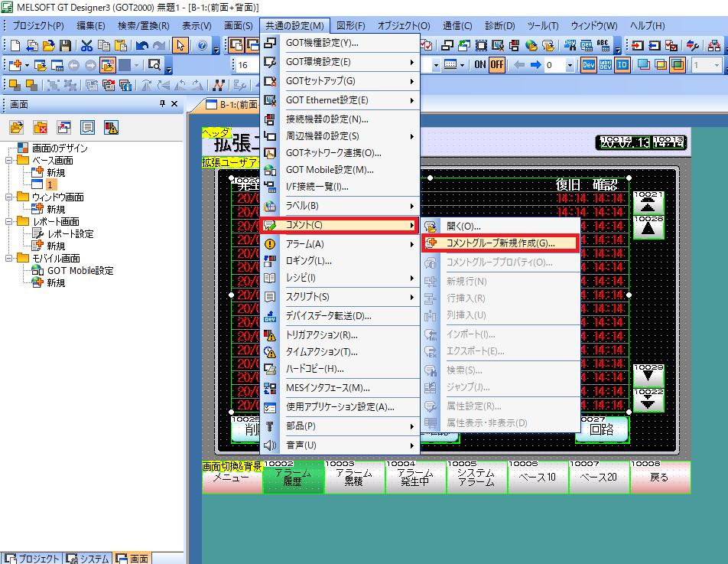Select base screen 1 in the tree
This screenshot has width=728, height=564.
(x=50, y=185)
